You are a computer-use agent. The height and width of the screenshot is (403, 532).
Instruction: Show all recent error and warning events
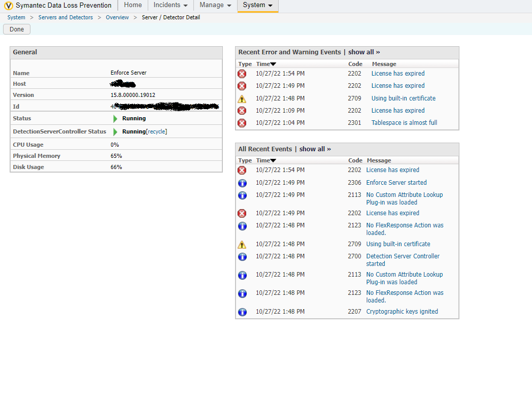(364, 52)
